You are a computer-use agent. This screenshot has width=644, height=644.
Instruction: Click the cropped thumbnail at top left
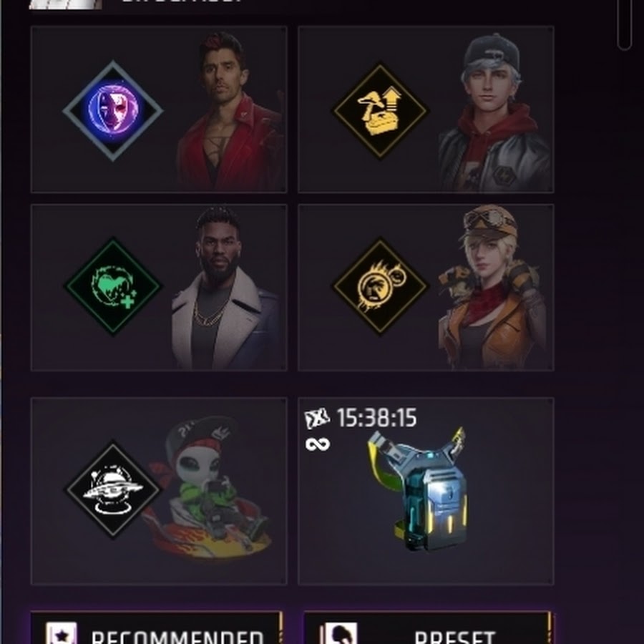(66, 4)
